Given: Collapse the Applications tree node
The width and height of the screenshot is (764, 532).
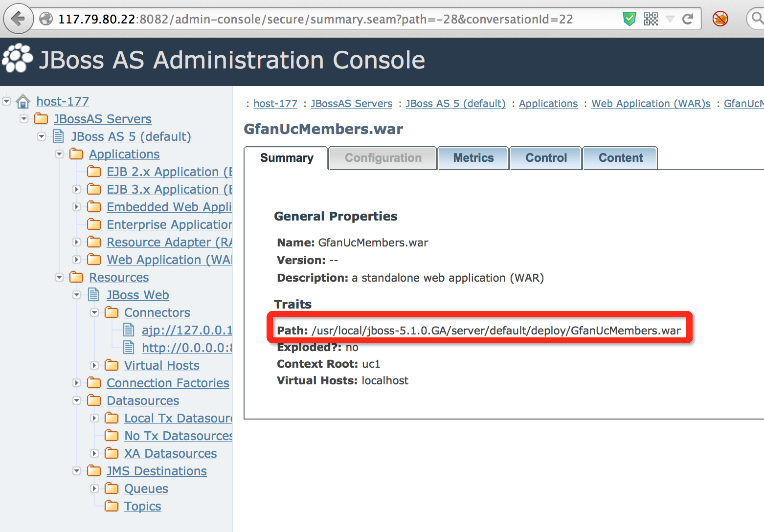Looking at the screenshot, I should pos(59,154).
